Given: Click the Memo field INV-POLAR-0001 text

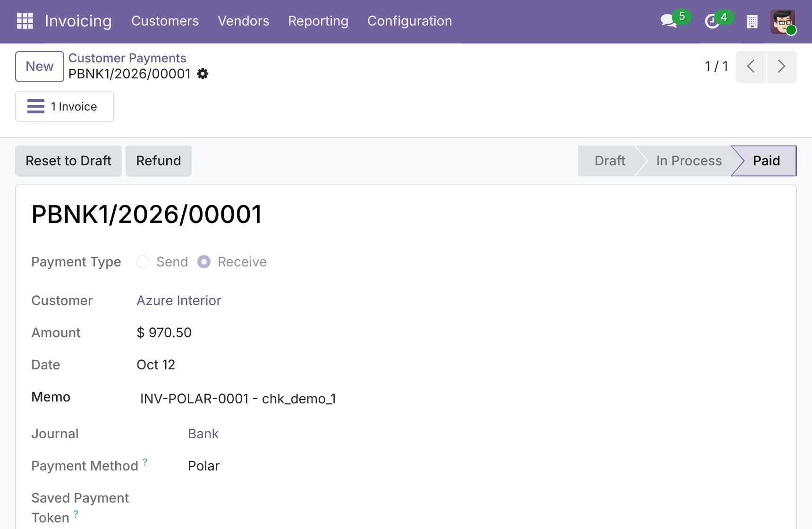Looking at the screenshot, I should click(238, 399).
